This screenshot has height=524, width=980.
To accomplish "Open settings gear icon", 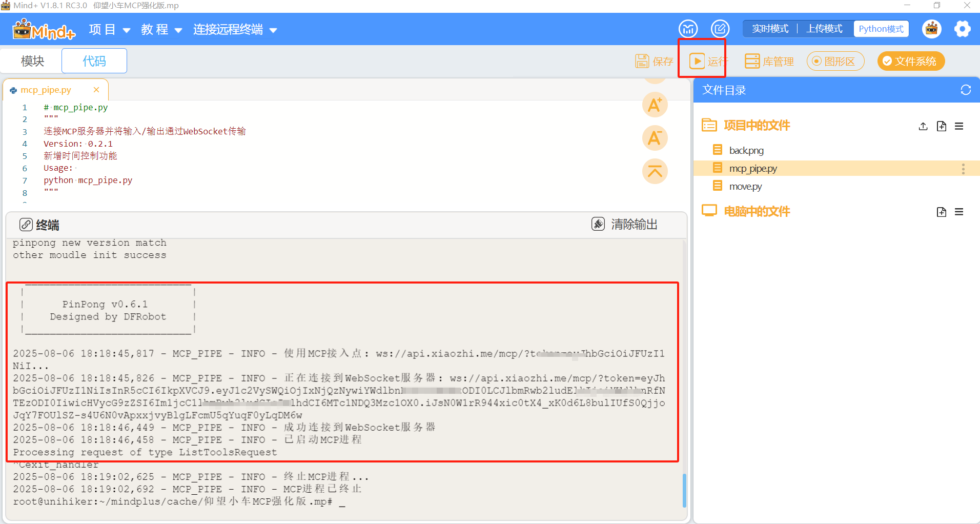I will click(963, 29).
